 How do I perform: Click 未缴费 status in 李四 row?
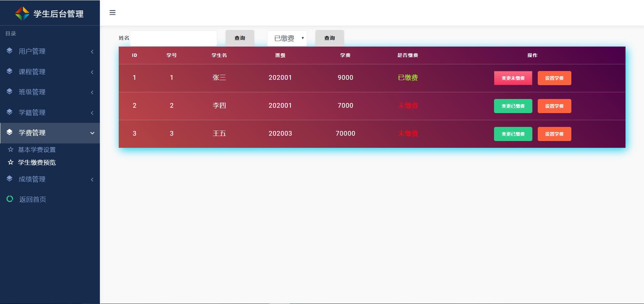point(408,105)
